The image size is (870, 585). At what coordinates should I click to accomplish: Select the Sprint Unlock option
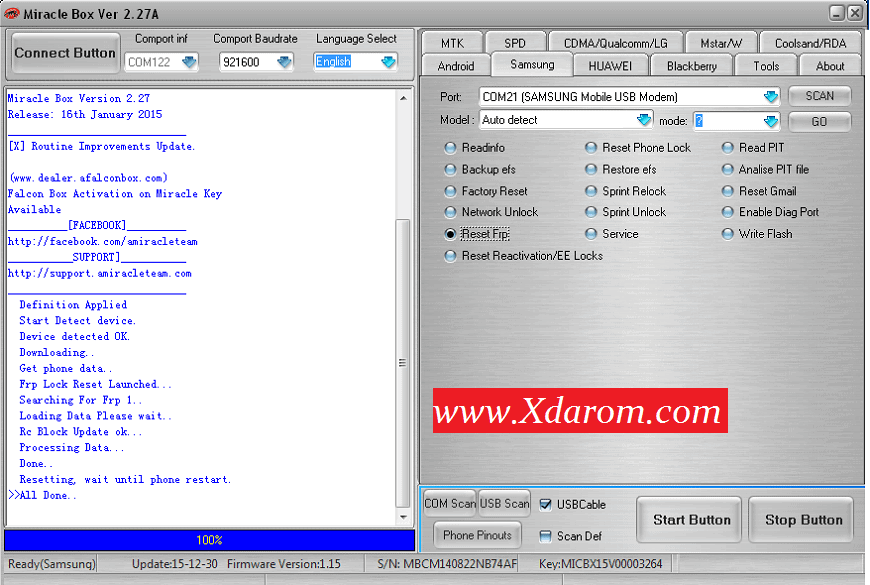pos(591,212)
